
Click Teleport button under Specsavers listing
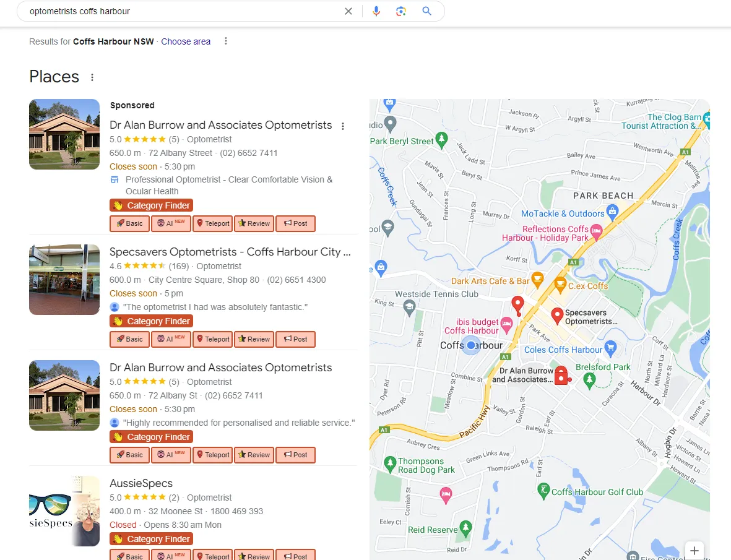point(212,339)
